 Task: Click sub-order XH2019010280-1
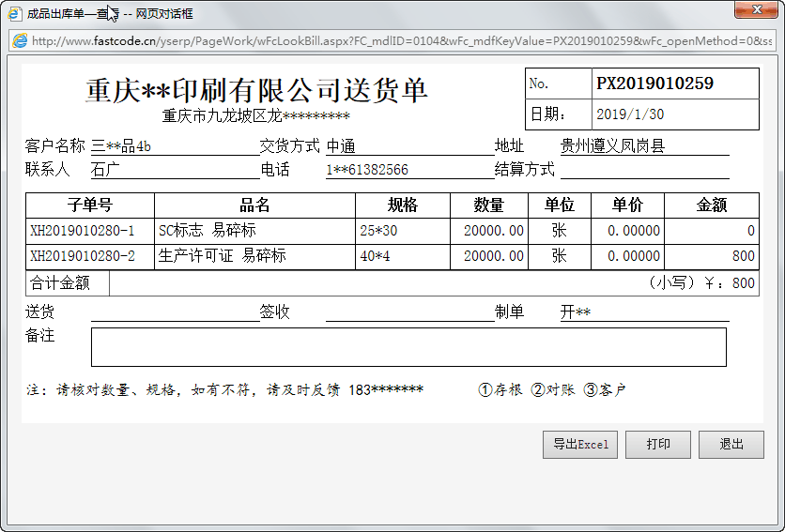[82, 231]
